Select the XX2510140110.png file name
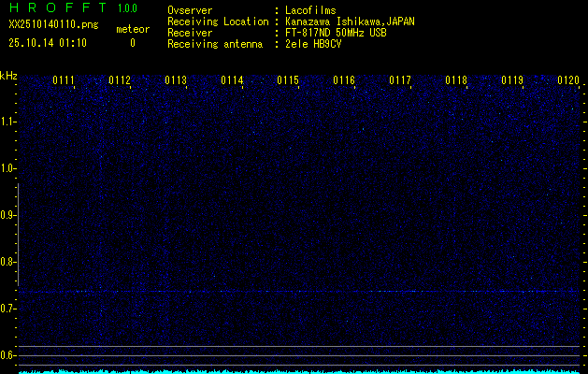This screenshot has width=588, height=374. (52, 25)
